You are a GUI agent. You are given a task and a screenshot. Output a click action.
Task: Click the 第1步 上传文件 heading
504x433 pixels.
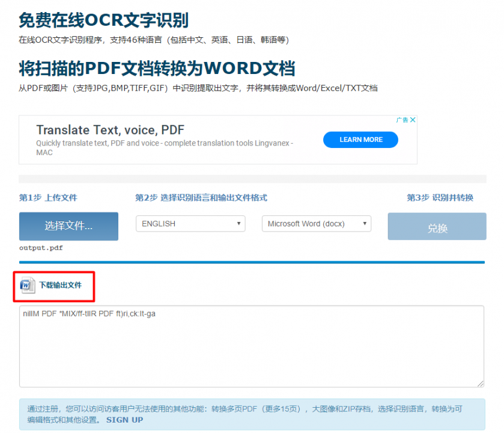coord(48,197)
